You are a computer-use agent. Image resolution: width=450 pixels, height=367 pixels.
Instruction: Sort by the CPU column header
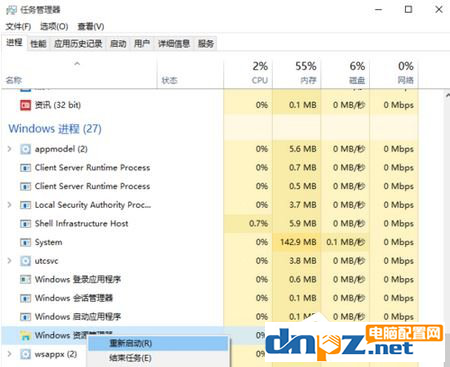(x=248, y=73)
